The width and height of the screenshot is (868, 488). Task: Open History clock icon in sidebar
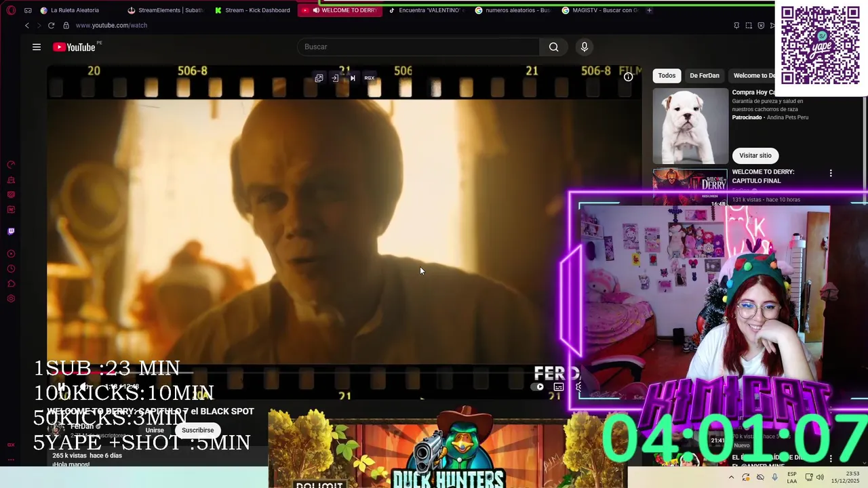pos(11,269)
